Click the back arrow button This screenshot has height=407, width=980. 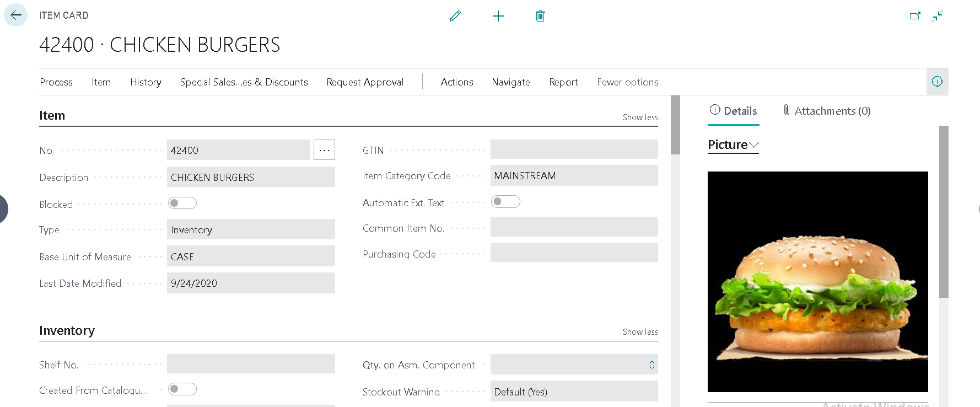pyautogui.click(x=15, y=15)
